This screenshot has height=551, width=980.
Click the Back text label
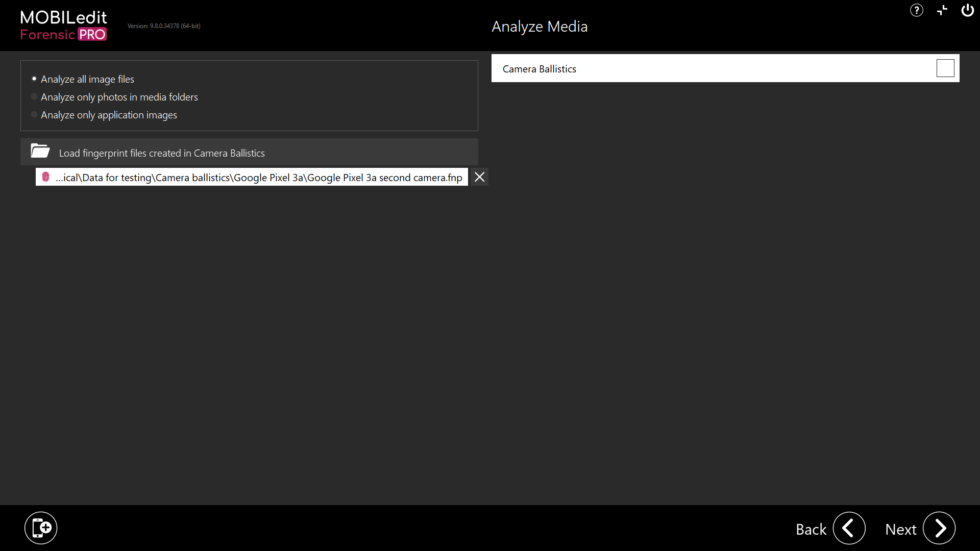[x=811, y=530]
